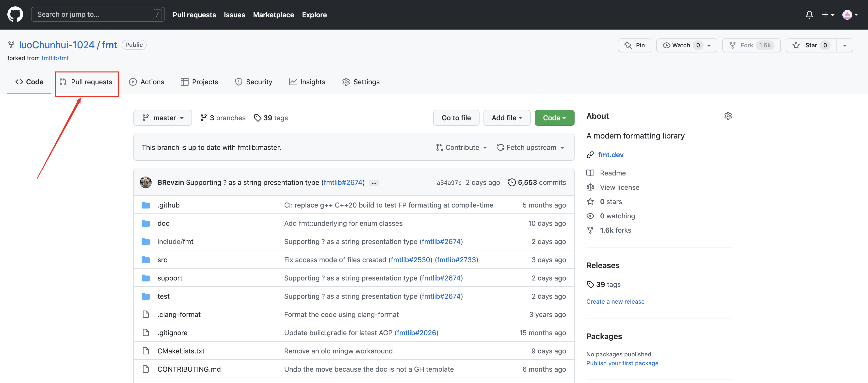View the 5,553 commits history

537,183
